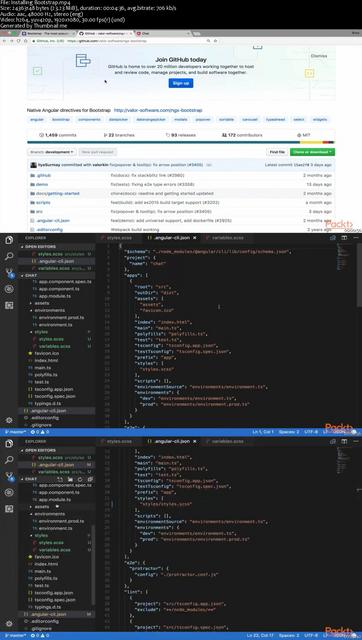The height and width of the screenshot is (640, 362).
Task: Click the blue Sign up button
Action: (181, 83)
